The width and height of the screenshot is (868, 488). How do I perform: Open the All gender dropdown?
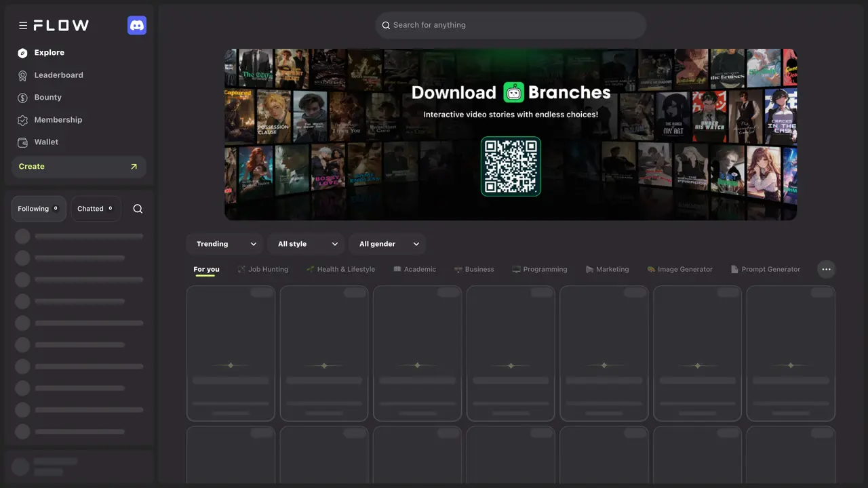[x=387, y=244]
